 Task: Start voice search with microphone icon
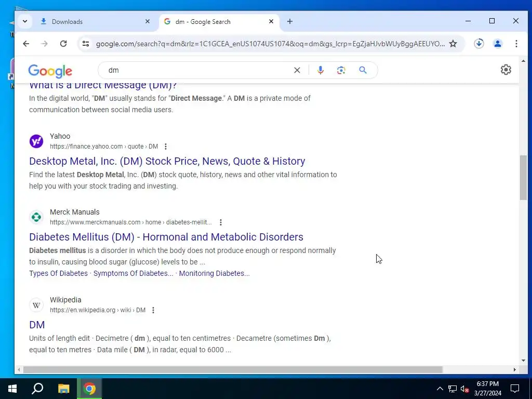click(x=320, y=70)
